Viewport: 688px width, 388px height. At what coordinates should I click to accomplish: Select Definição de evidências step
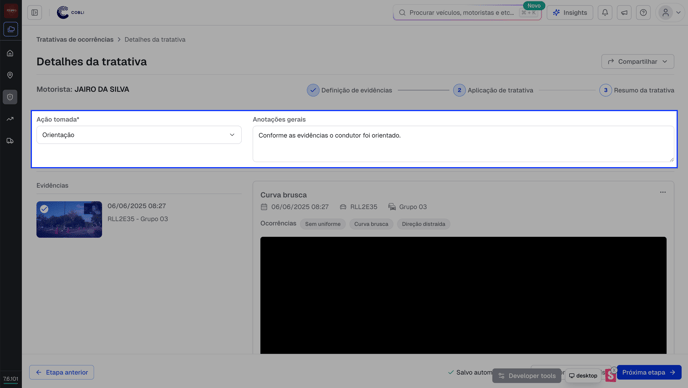(350, 90)
